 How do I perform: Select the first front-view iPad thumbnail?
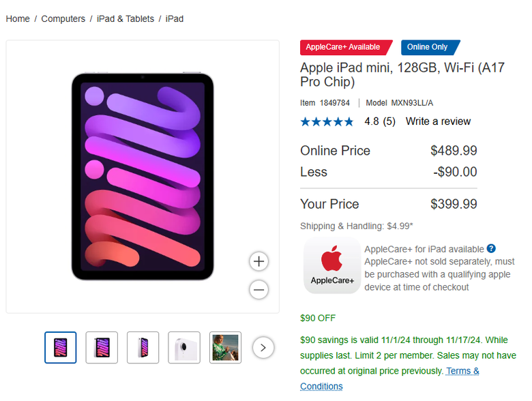61,347
